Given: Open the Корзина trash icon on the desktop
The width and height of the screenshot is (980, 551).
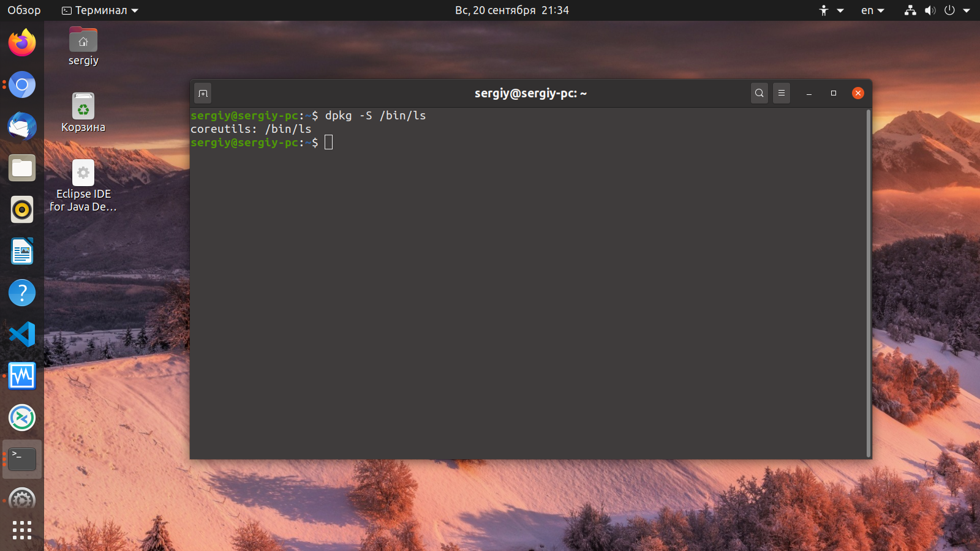Looking at the screenshot, I should tap(83, 113).
